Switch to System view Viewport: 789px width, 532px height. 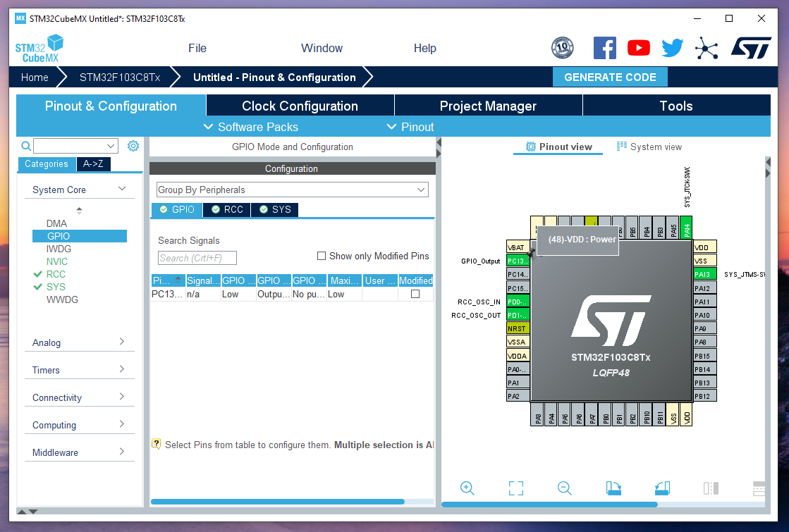click(x=649, y=147)
